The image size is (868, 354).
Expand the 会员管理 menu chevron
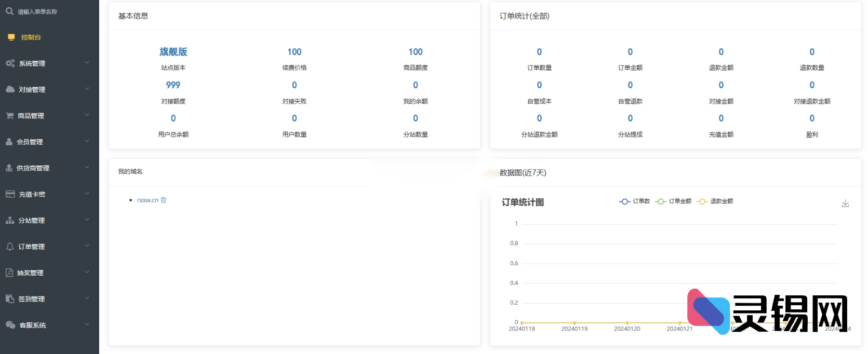(87, 141)
